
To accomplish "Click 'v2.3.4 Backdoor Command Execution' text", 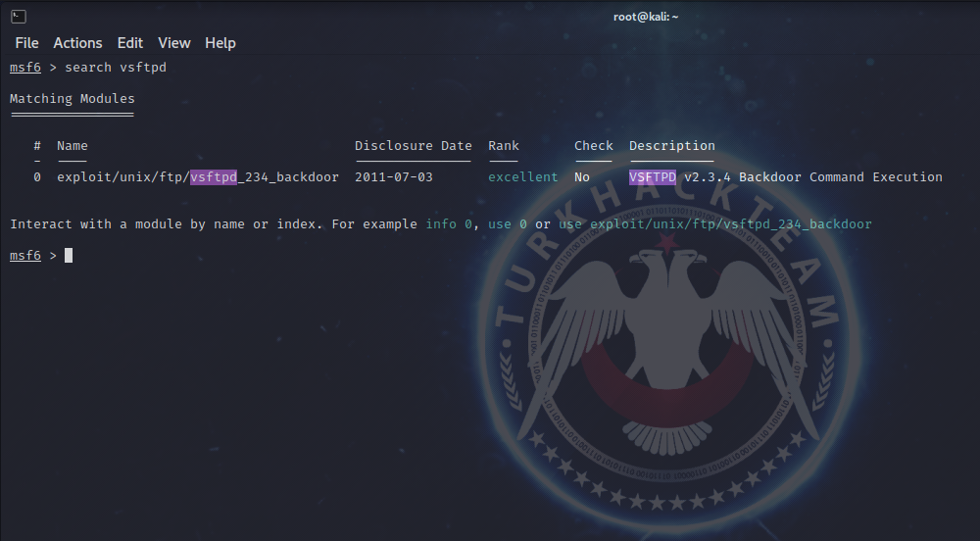I will coord(813,177).
